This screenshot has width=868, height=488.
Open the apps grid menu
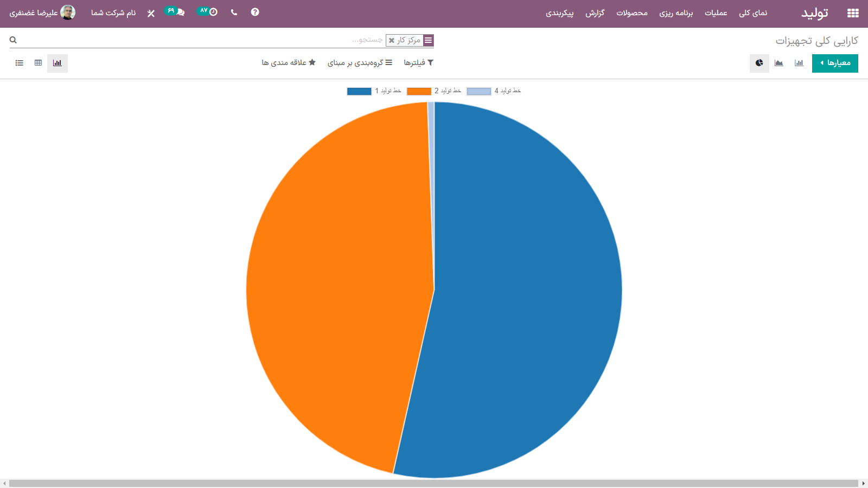853,13
